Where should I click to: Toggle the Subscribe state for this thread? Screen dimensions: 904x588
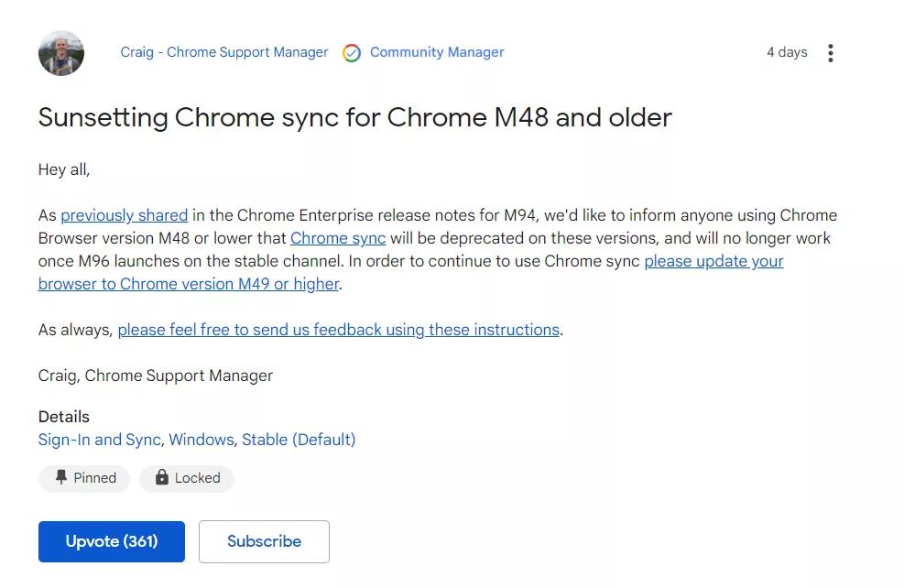[264, 541]
